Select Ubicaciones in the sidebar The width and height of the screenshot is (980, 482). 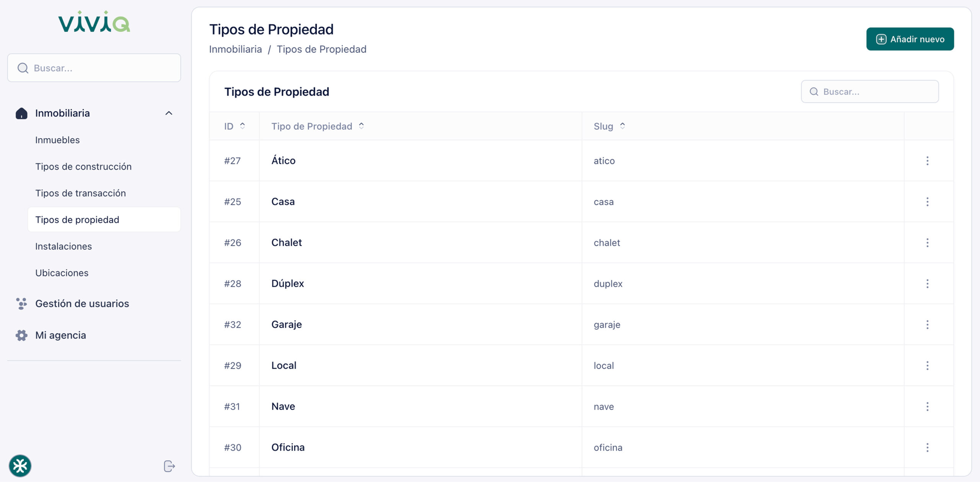pos(62,273)
